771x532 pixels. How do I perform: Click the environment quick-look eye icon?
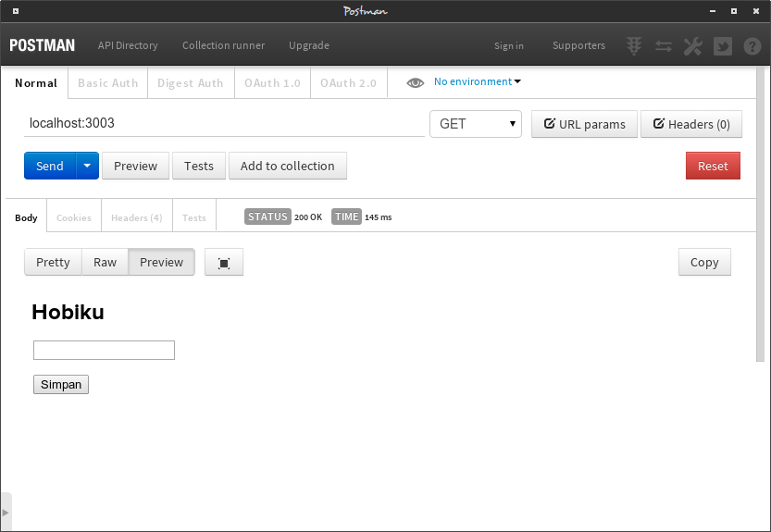point(415,82)
